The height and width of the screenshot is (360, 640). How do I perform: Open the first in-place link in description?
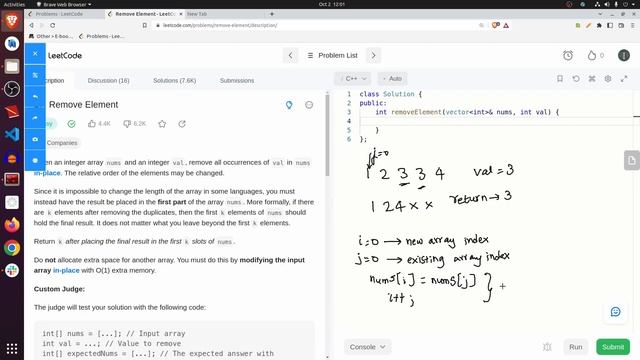[47, 173]
